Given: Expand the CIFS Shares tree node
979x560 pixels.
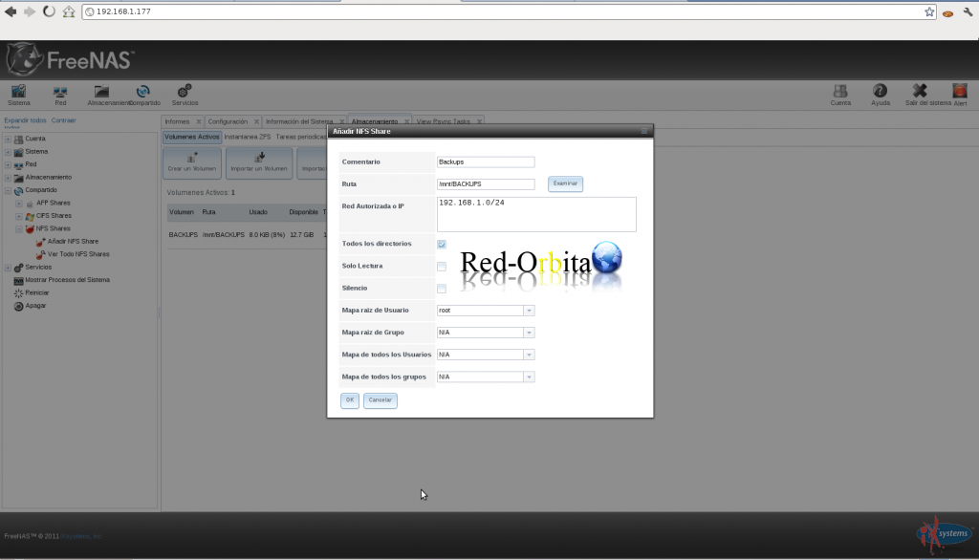Looking at the screenshot, I should (x=19, y=216).
